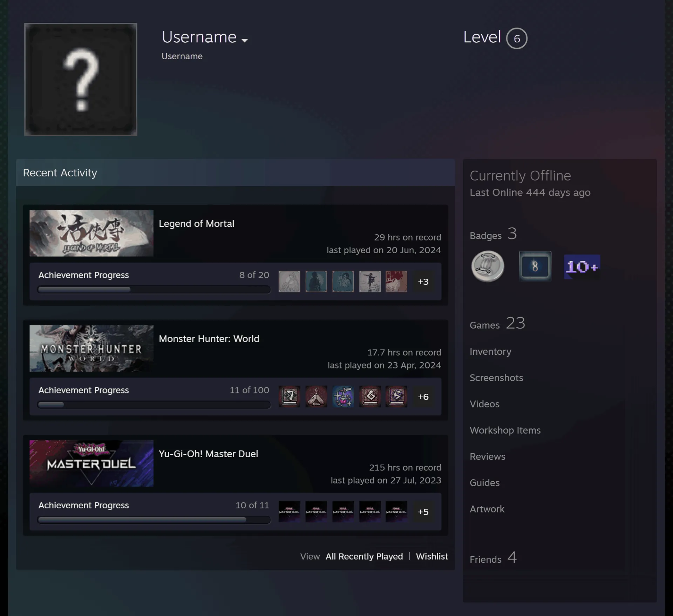The height and width of the screenshot is (616, 673).
Task: Open the Screenshots page
Action: [x=496, y=378]
